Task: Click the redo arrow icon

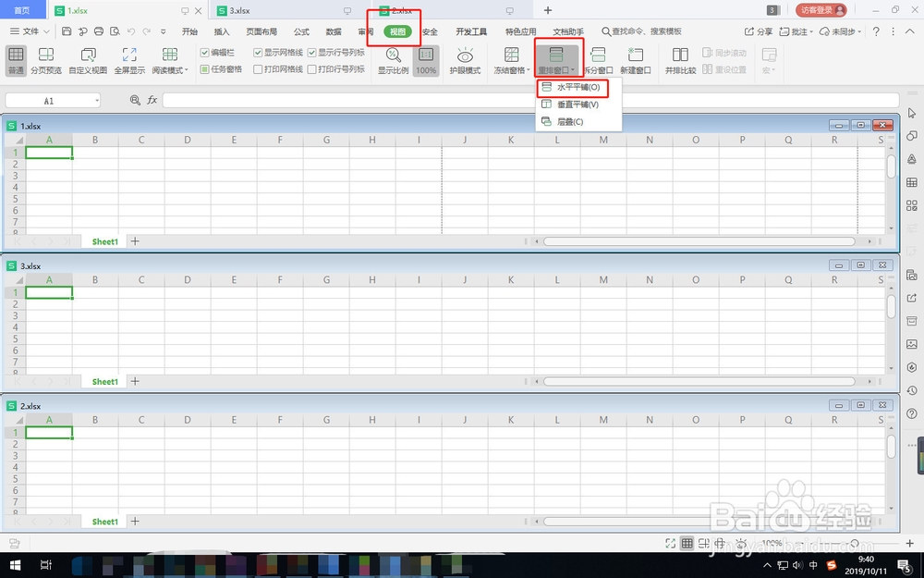Action: pos(147,31)
